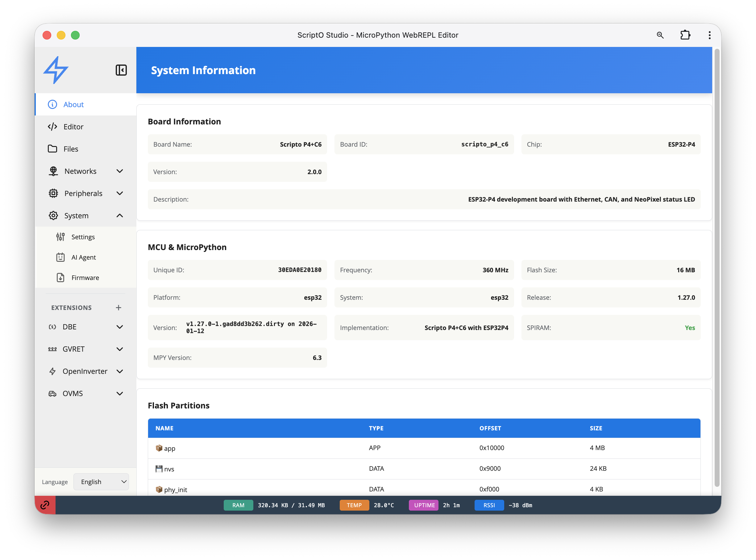The image size is (756, 560).
Task: Open the Language dropdown
Action: click(x=101, y=482)
